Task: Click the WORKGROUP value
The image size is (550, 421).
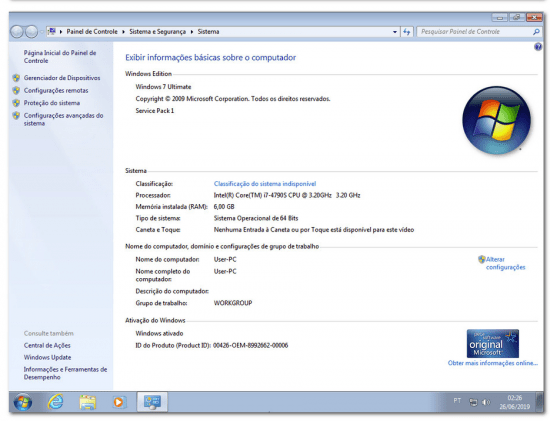Action: (x=233, y=303)
